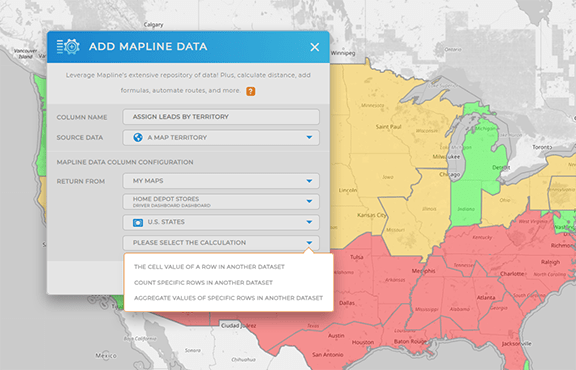
Task: Click the orange question mark help icon
Action: (251, 91)
